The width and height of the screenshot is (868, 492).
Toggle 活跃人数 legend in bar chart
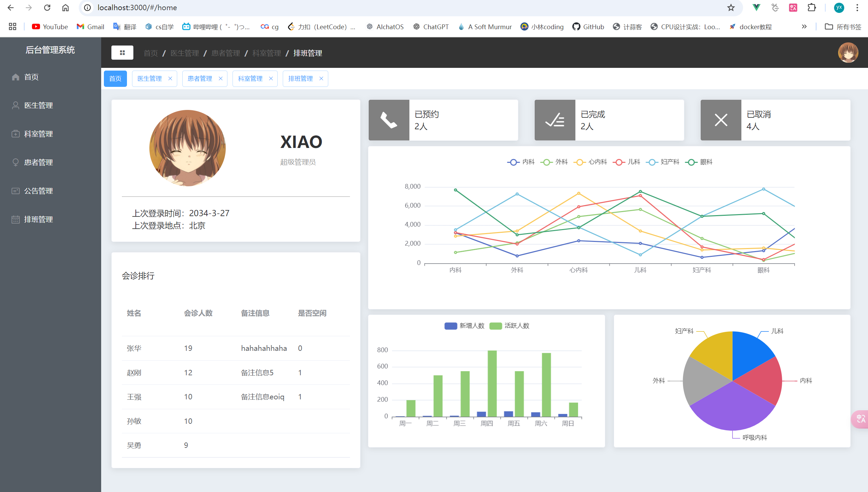click(509, 326)
